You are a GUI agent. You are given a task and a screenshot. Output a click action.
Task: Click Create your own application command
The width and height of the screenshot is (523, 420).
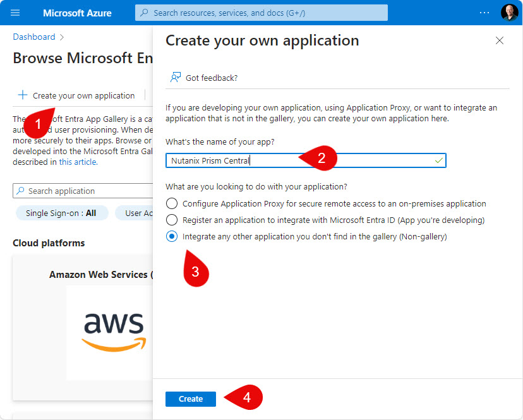coord(76,95)
